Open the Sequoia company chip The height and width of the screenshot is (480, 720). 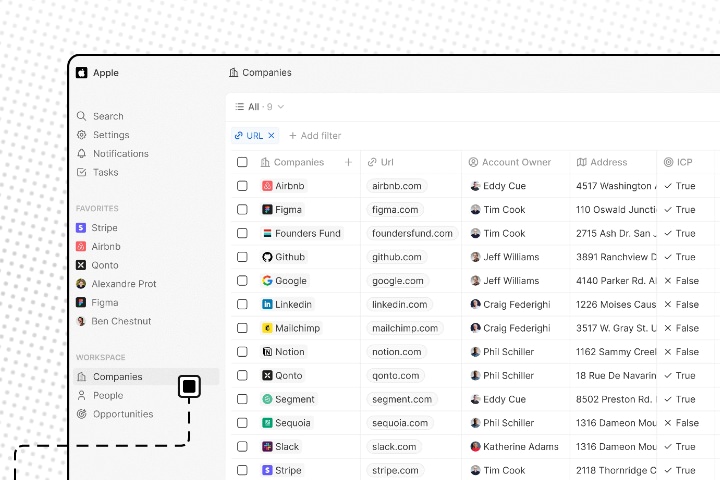click(x=287, y=423)
